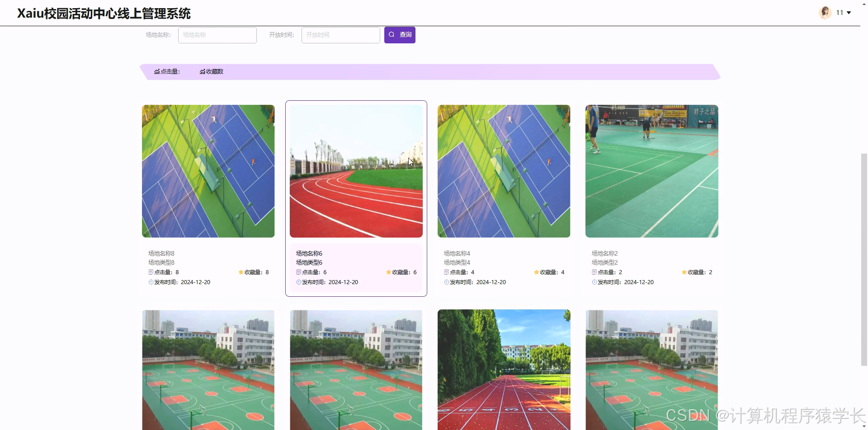Click the star icon beside 收藏量: 8

click(241, 272)
